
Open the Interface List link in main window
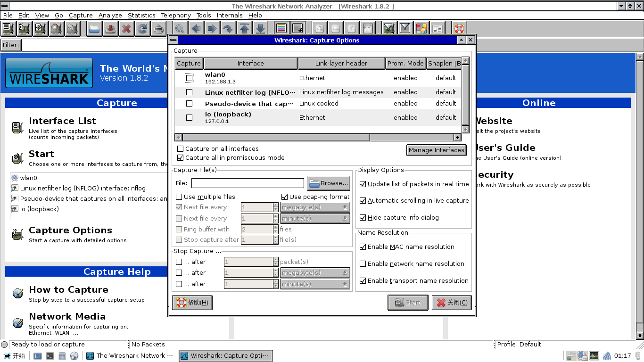click(x=62, y=121)
